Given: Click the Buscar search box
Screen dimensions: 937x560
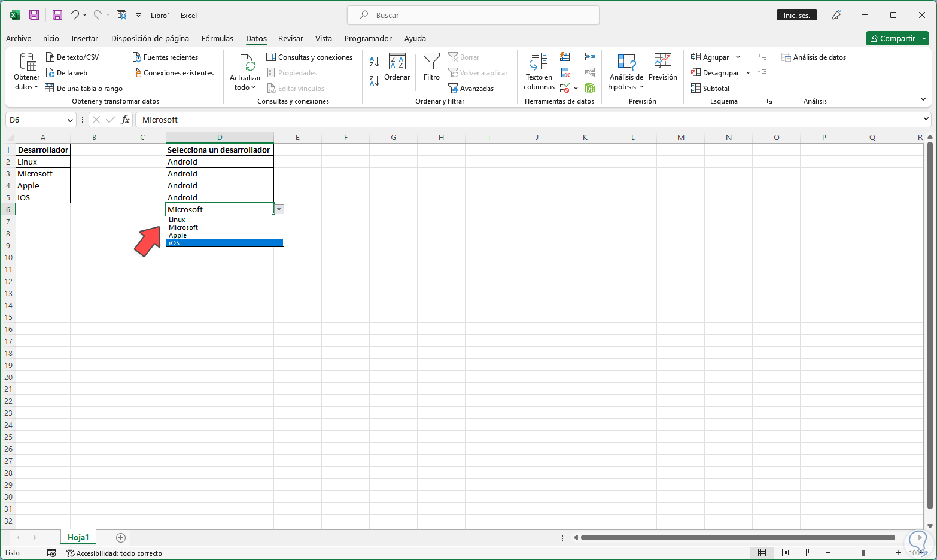Looking at the screenshot, I should 473,15.
